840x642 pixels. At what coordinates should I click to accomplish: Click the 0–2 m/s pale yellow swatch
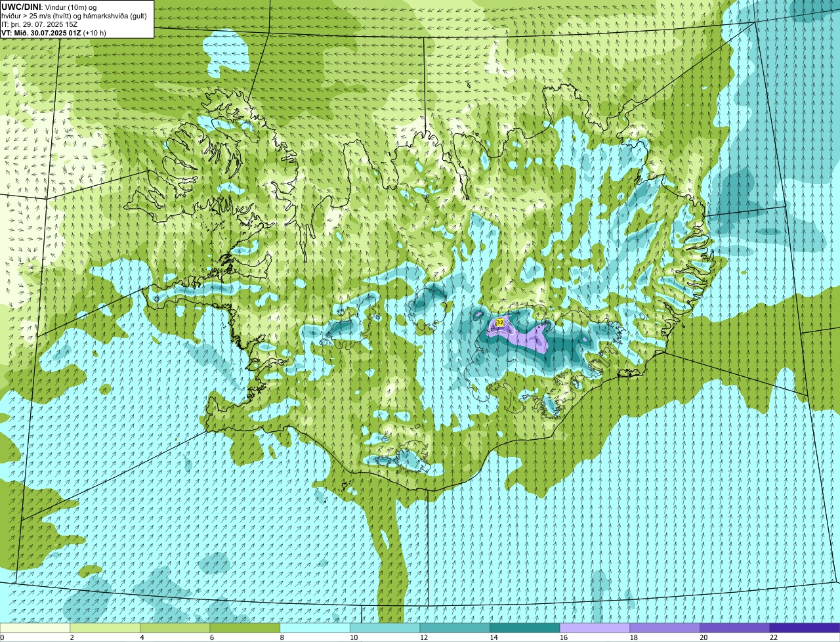(35, 628)
